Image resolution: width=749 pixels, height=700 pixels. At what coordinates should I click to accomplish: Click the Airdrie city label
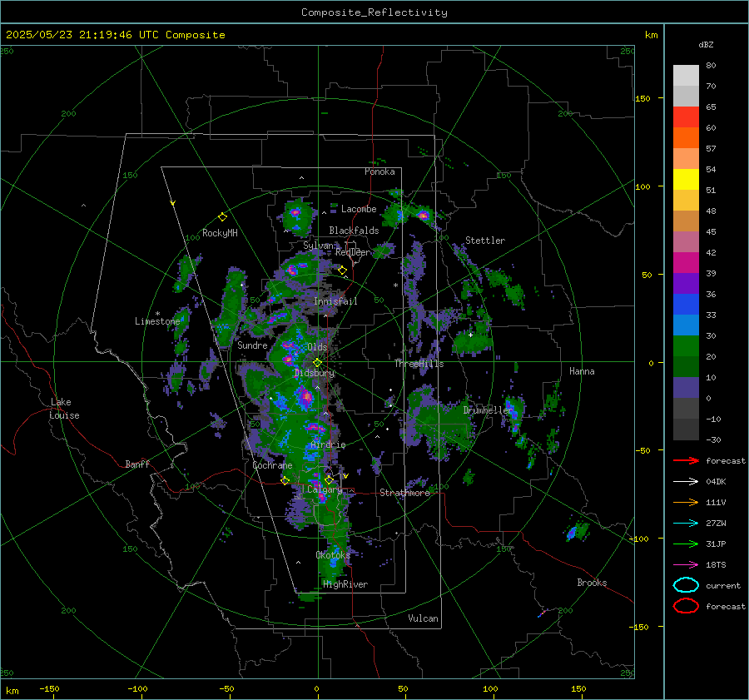(x=328, y=444)
